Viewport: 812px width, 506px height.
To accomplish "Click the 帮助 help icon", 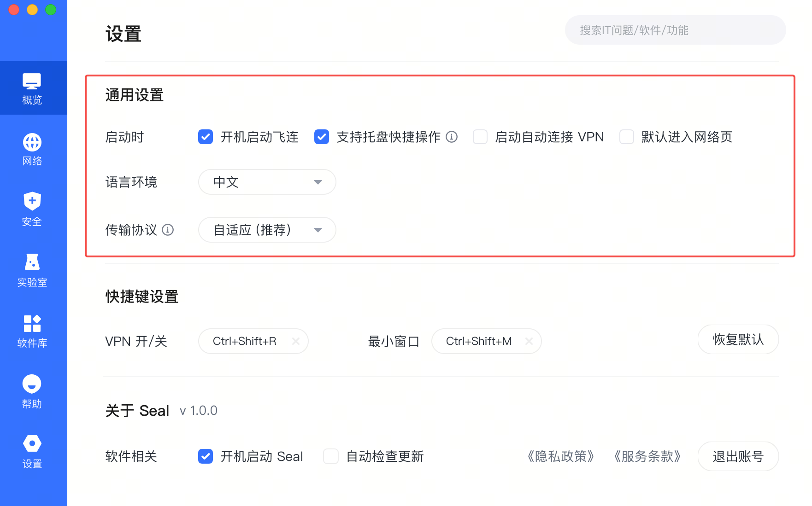I will [32, 384].
